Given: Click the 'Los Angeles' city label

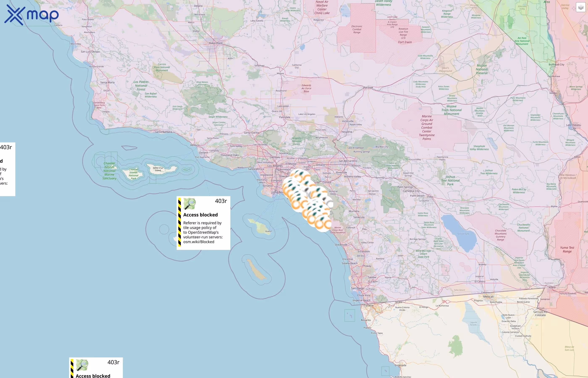Looking at the screenshot, I should point(275,166).
